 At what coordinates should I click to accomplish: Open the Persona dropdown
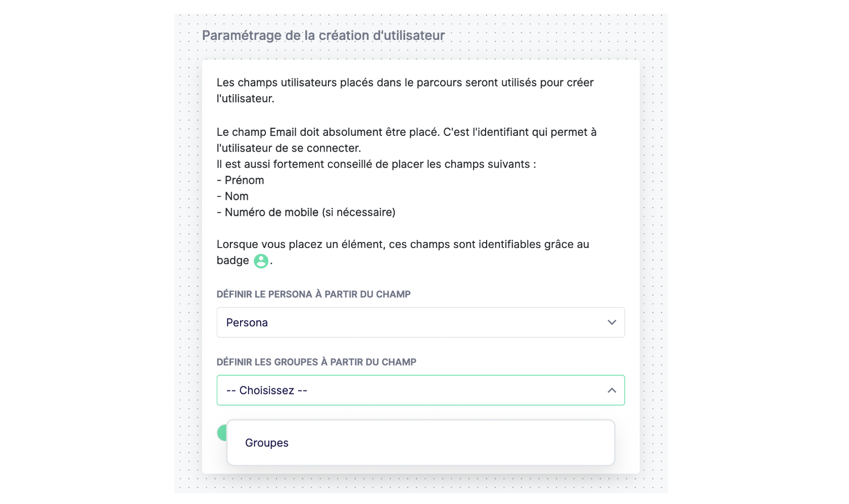420,322
